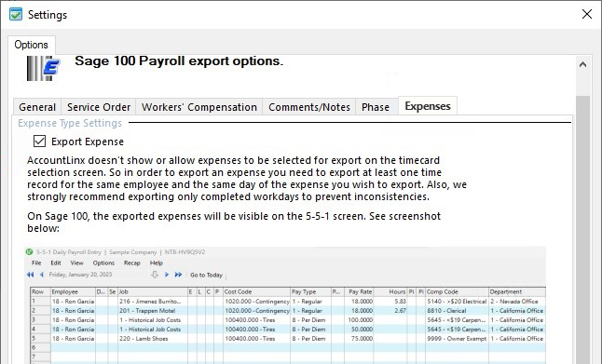Click '220 - Lamb Shoes' job cell in screenshot
The width and height of the screenshot is (602, 364).
(x=153, y=339)
